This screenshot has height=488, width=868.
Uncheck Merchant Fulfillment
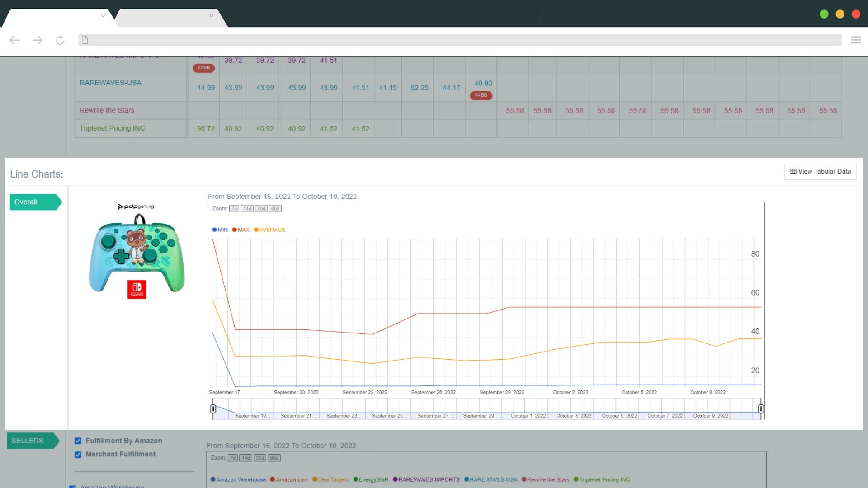(78, 455)
